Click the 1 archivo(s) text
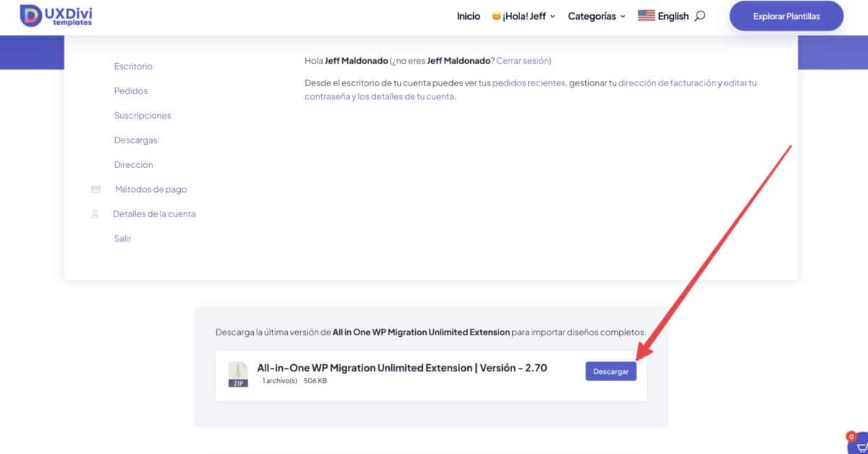868x454 pixels. pyautogui.click(x=280, y=381)
